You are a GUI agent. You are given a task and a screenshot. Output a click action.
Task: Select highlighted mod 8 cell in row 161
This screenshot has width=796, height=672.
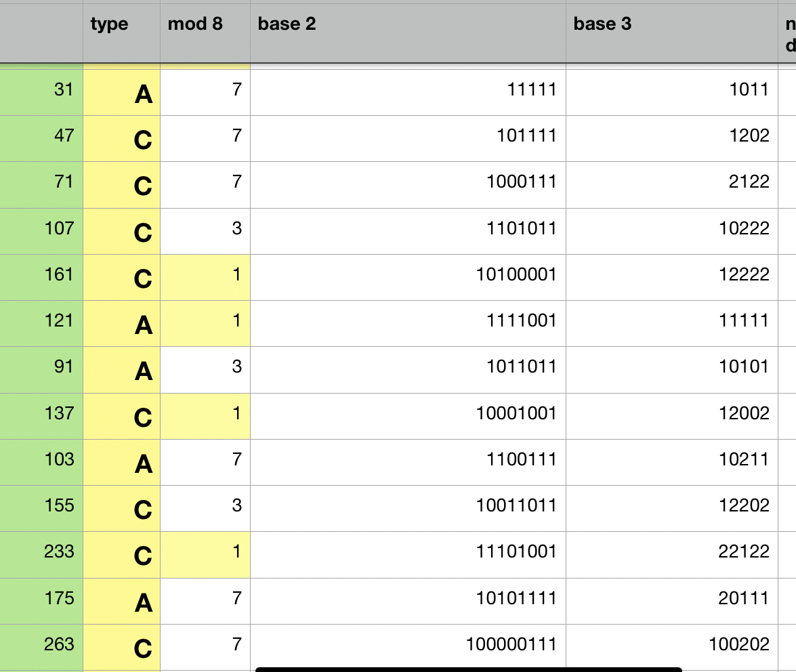pyautogui.click(x=205, y=277)
